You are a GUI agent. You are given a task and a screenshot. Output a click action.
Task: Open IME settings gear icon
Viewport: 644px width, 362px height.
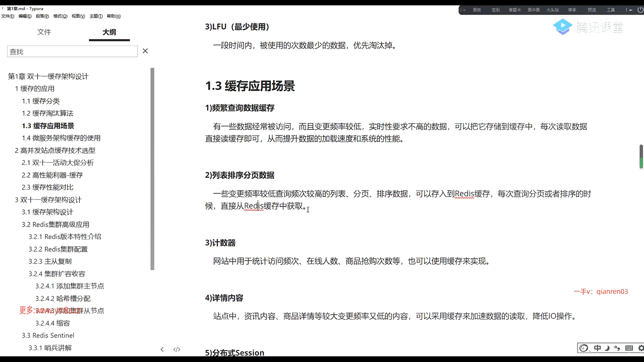[x=641, y=348]
